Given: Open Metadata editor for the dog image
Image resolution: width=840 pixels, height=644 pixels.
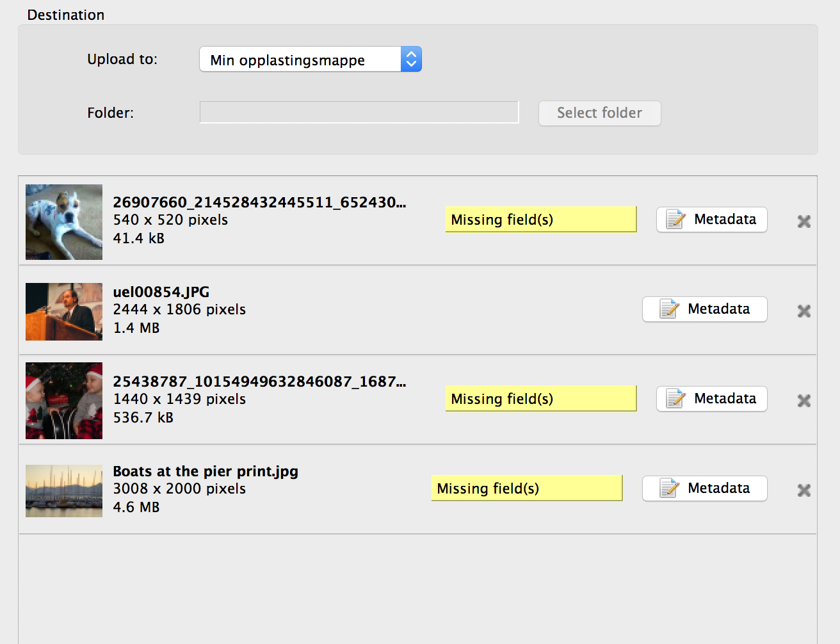Looking at the screenshot, I should 711,220.
